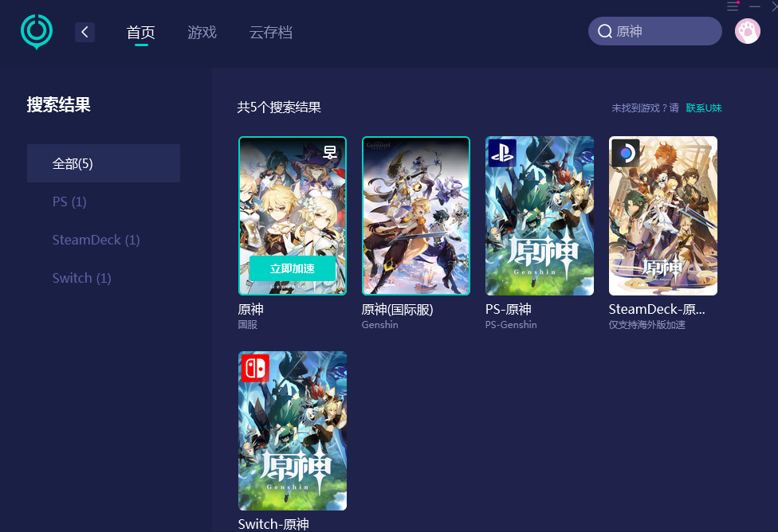Open the PS-原神 game cover
Viewport: 778px width, 532px height.
point(540,216)
